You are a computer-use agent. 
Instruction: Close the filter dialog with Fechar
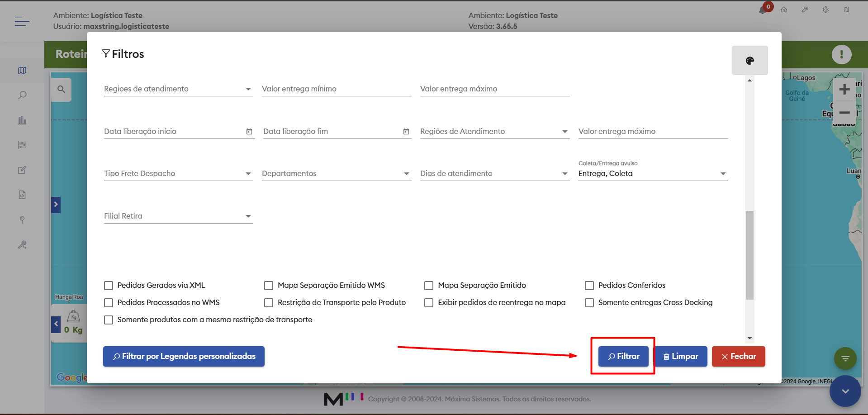coord(738,356)
